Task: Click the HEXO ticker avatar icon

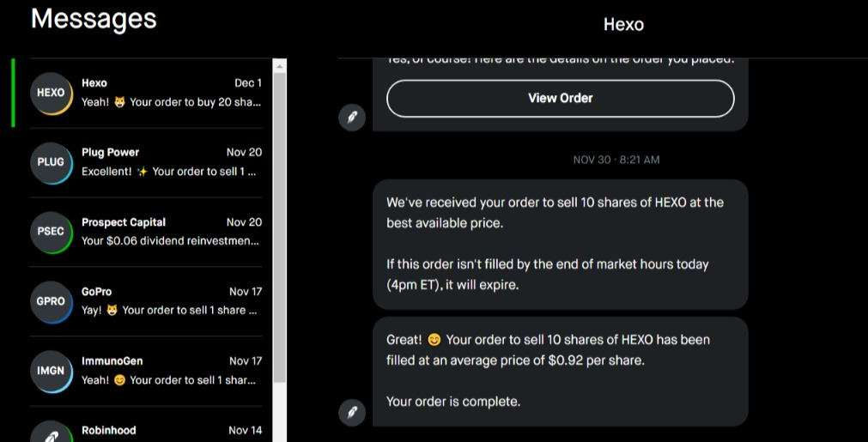Action: pyautogui.click(x=51, y=93)
